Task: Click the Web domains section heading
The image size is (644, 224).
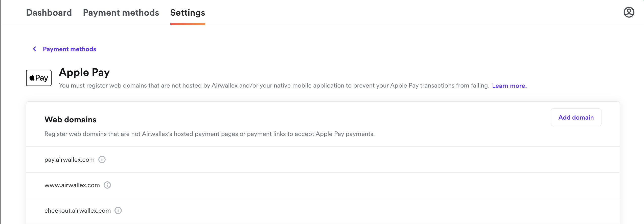Action: [70, 120]
